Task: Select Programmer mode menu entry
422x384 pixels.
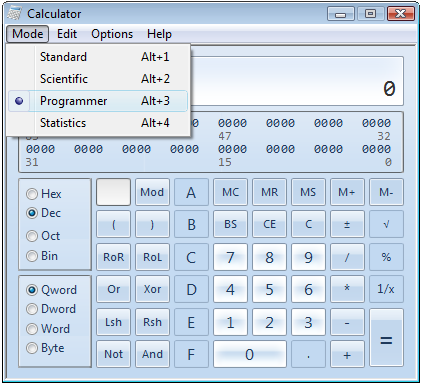Action: click(98, 101)
